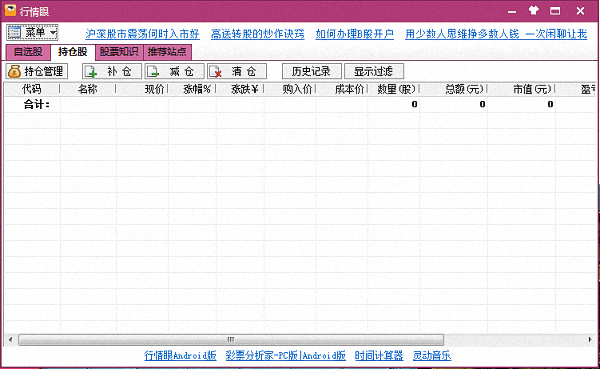Open 历史记录 history records

pos(311,72)
